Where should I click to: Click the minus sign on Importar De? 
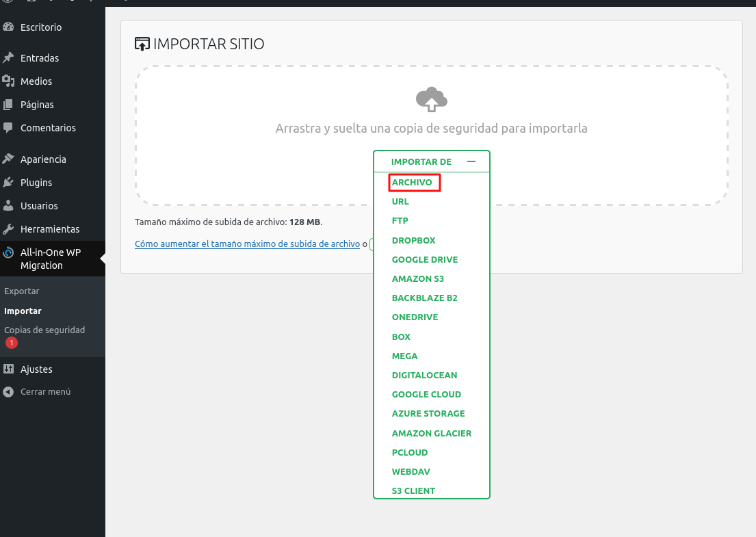pyautogui.click(x=471, y=161)
